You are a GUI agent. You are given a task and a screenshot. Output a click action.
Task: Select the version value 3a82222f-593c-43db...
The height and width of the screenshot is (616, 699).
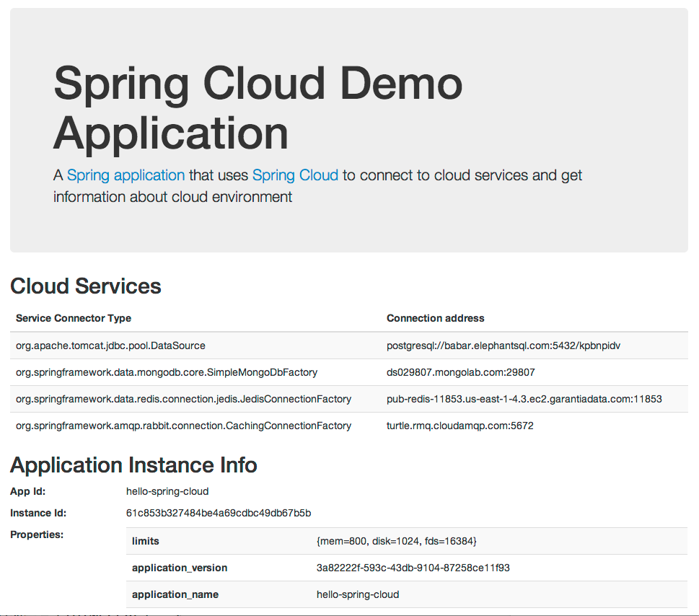coord(413,568)
